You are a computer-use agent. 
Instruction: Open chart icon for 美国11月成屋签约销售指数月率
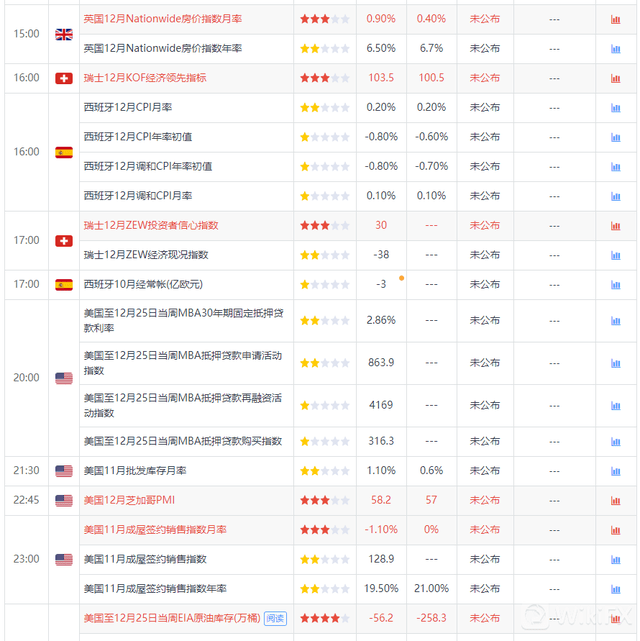615,530
